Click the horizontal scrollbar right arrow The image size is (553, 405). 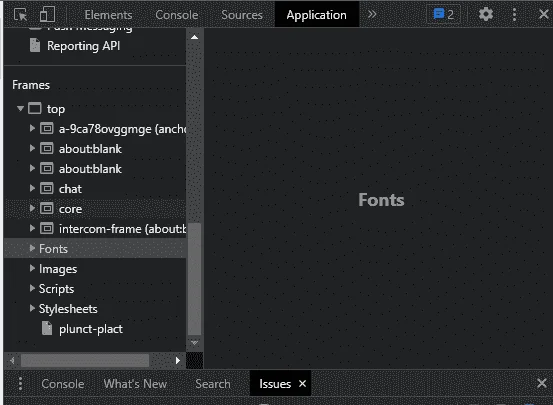[177, 360]
